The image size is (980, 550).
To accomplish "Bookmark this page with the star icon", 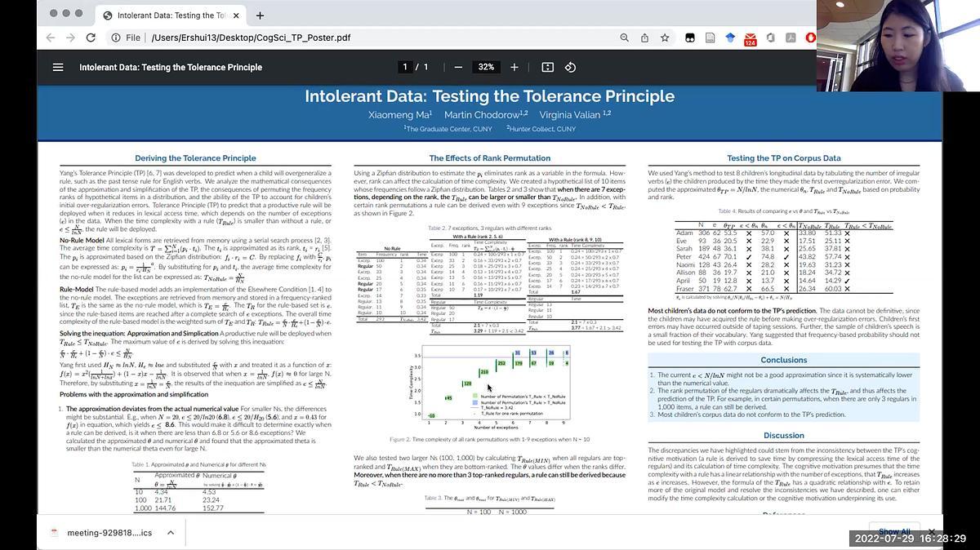I will (665, 38).
